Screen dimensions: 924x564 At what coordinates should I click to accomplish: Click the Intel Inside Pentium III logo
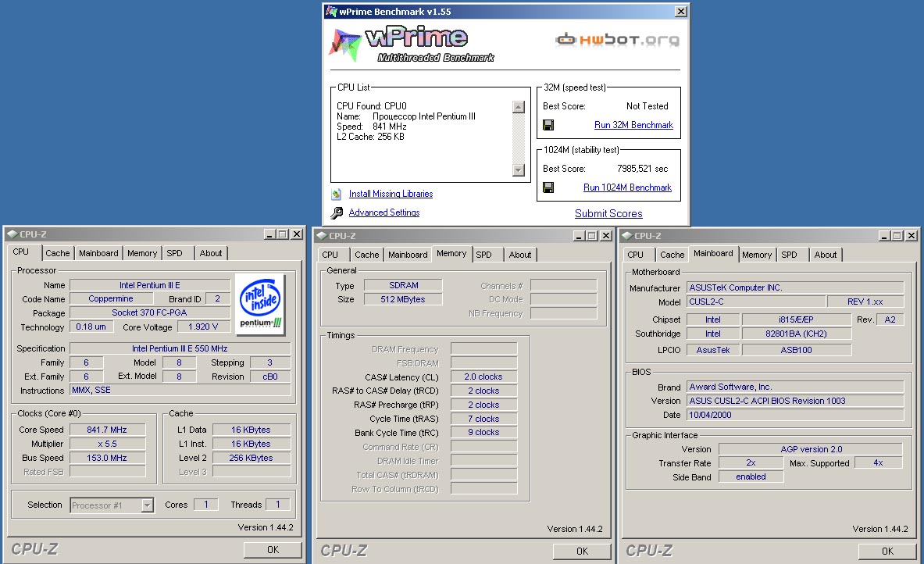tap(260, 303)
